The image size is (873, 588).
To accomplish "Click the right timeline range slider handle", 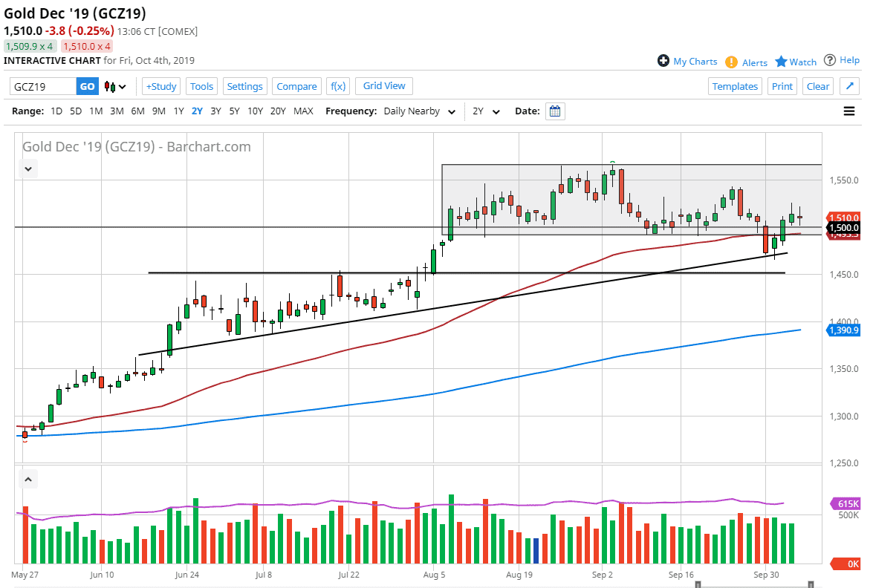I will coord(811,584).
